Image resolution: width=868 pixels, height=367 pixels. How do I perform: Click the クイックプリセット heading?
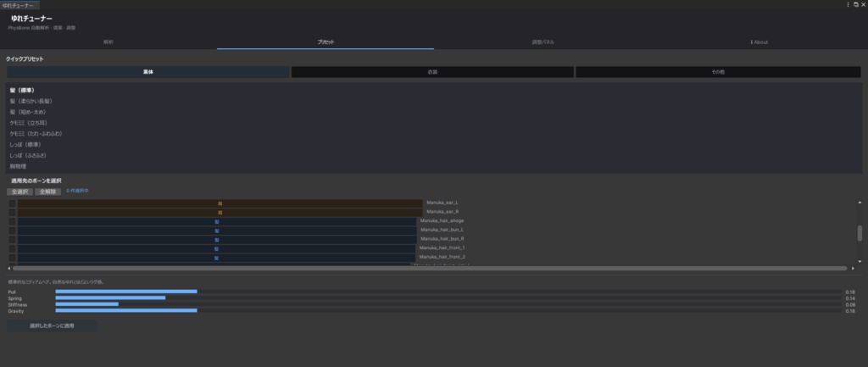pyautogui.click(x=25, y=58)
